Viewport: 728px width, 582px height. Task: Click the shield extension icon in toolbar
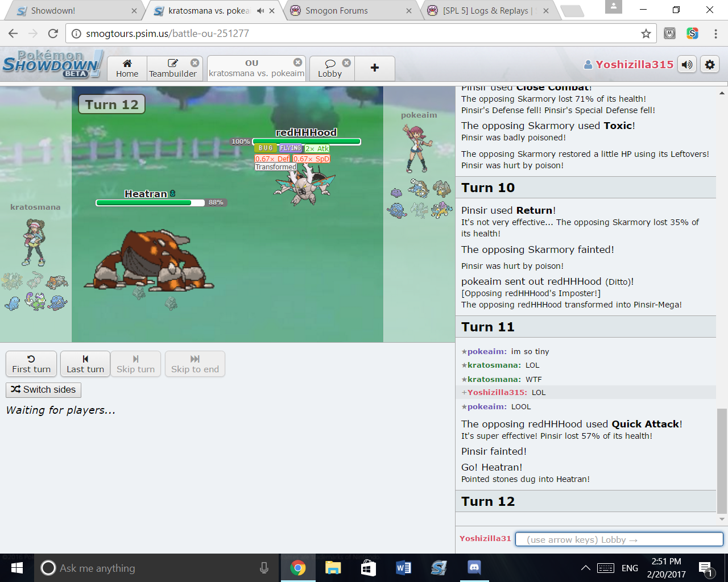pyautogui.click(x=669, y=34)
